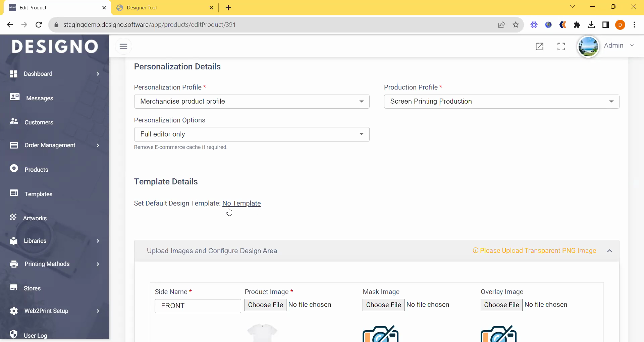Open the external link icon in header

[539, 46]
